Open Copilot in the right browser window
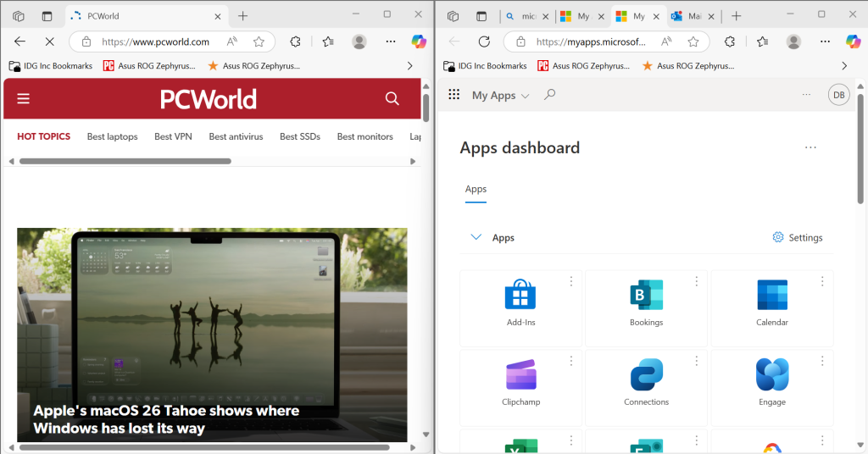 (852, 41)
